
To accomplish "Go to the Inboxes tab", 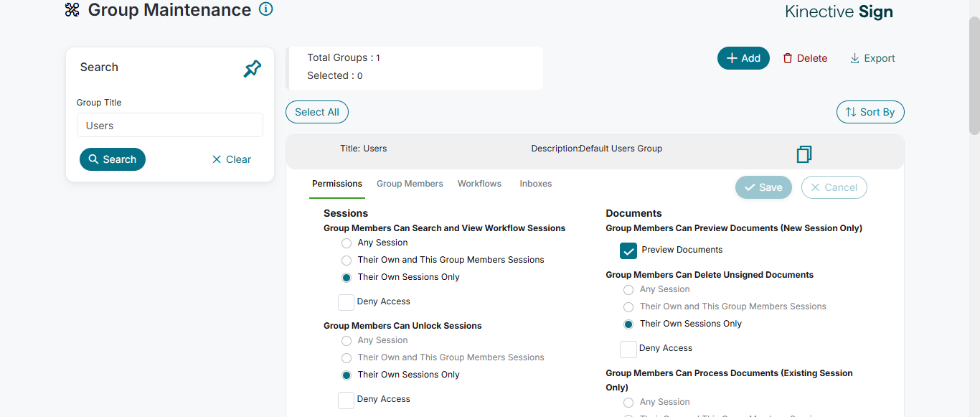I will coord(536,184).
